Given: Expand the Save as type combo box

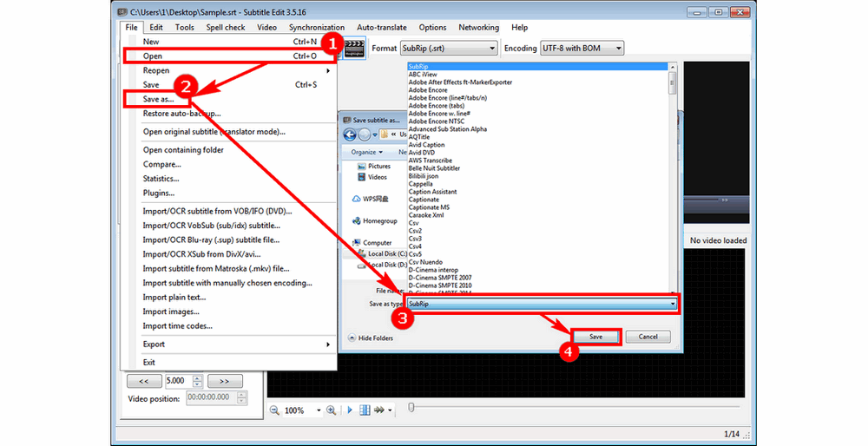Looking at the screenshot, I should 673,305.
